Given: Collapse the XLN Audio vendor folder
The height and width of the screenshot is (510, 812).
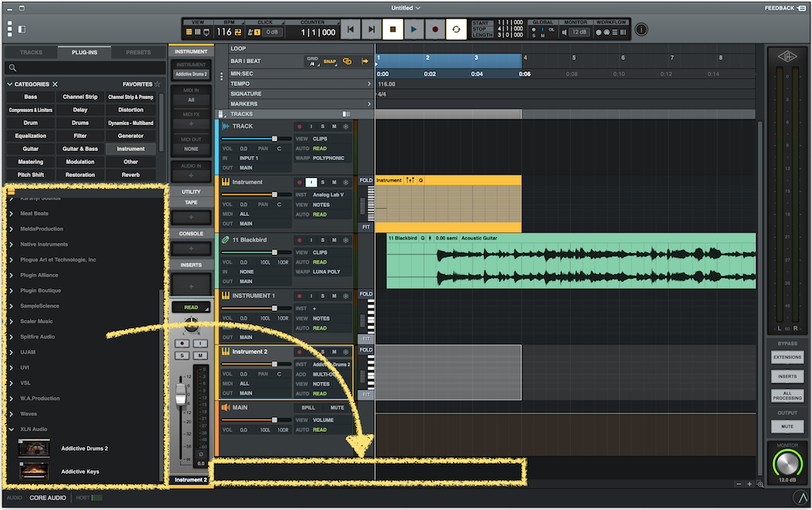Looking at the screenshot, I should coord(11,429).
